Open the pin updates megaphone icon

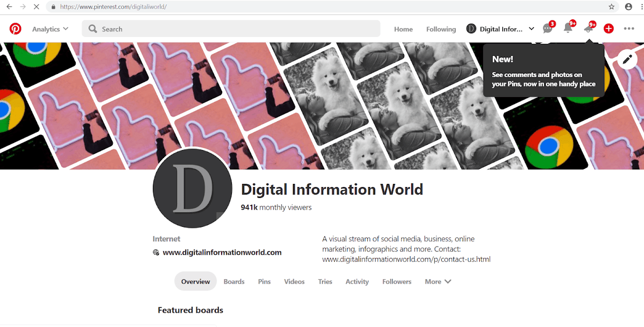(588, 29)
